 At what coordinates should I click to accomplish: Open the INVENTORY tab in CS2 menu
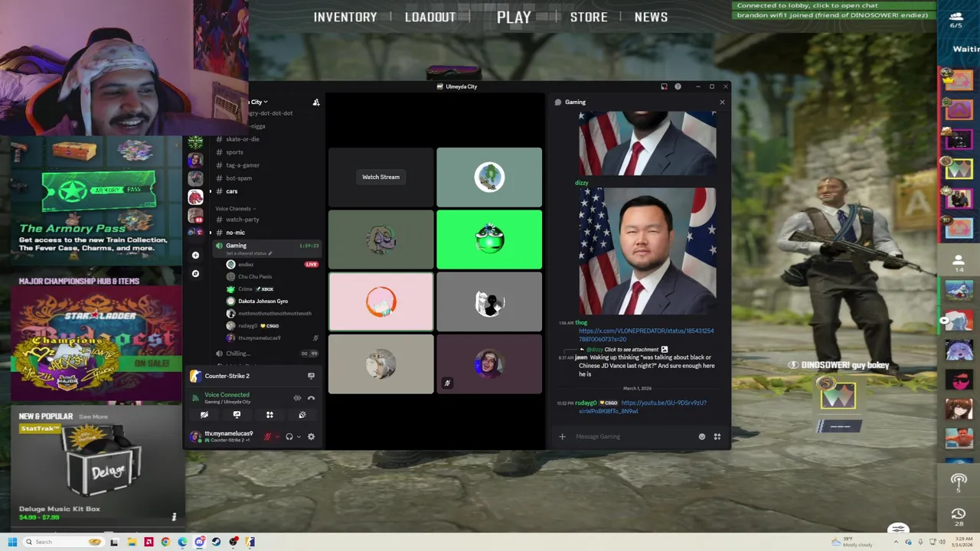coord(345,17)
